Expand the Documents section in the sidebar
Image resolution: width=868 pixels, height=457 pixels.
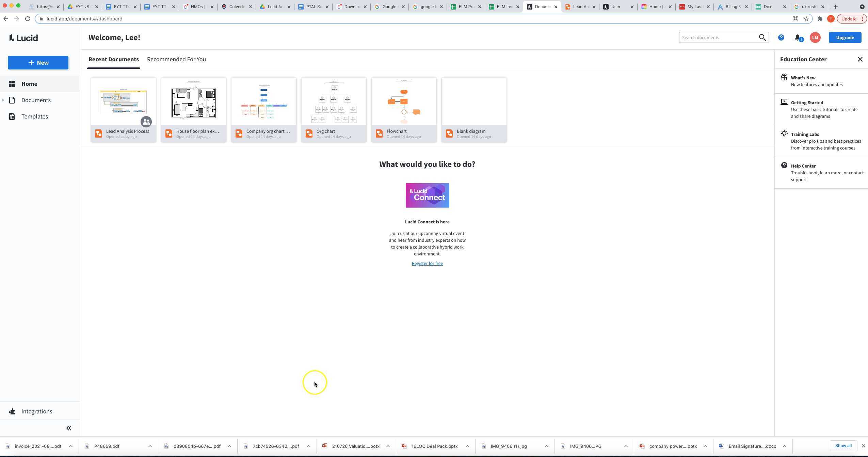[x=3, y=100]
